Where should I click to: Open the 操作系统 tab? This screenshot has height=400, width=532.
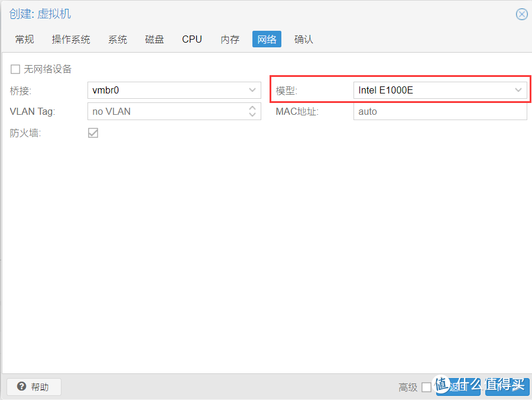(71, 40)
